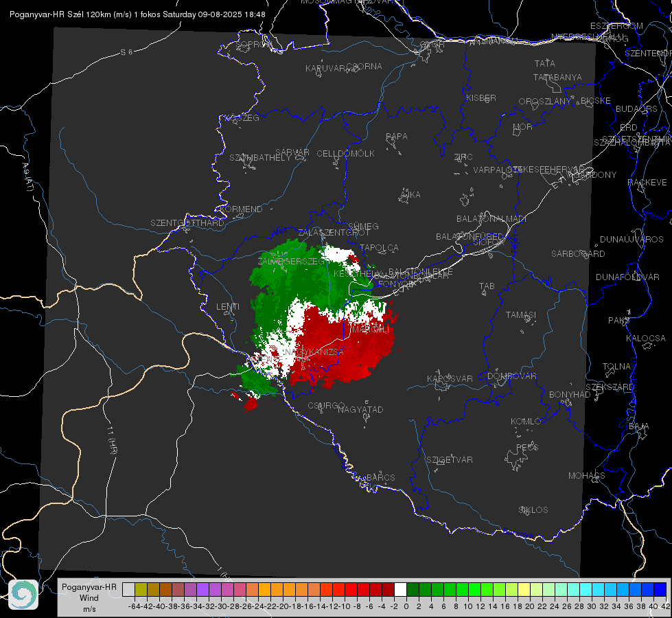Click the KAPOSVÁR city label
Viewport: 672px width, 618px height.
pos(450,378)
